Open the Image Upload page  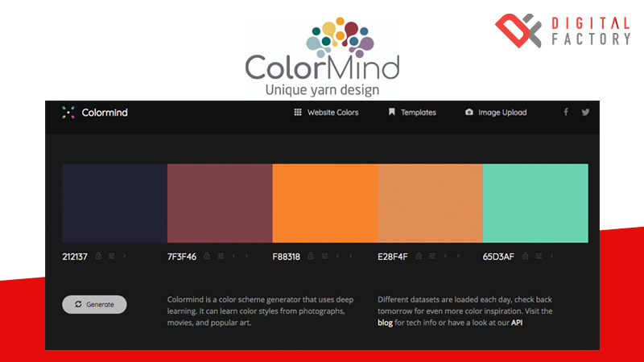click(496, 113)
